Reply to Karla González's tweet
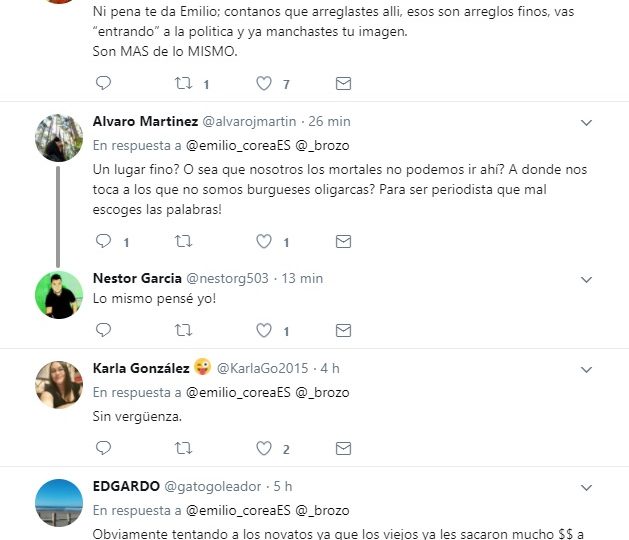Viewport: 629px width, 540px height. 103,448
